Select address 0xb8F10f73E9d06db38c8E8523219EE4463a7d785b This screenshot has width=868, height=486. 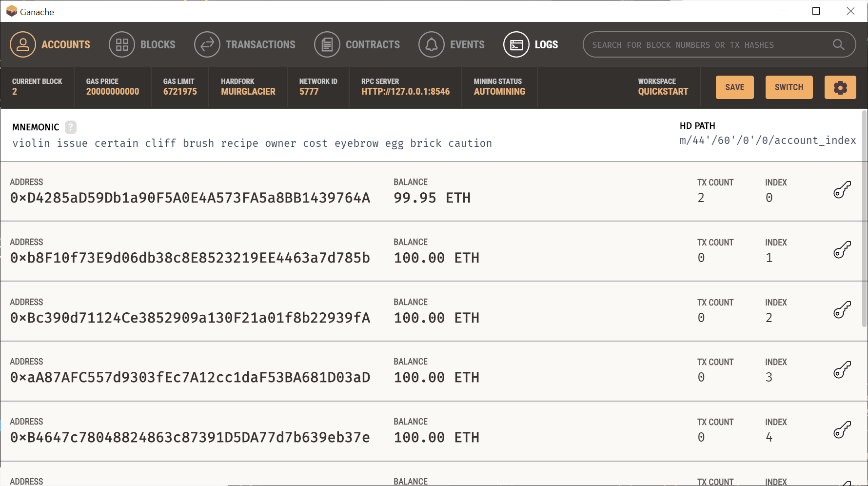tap(190, 258)
